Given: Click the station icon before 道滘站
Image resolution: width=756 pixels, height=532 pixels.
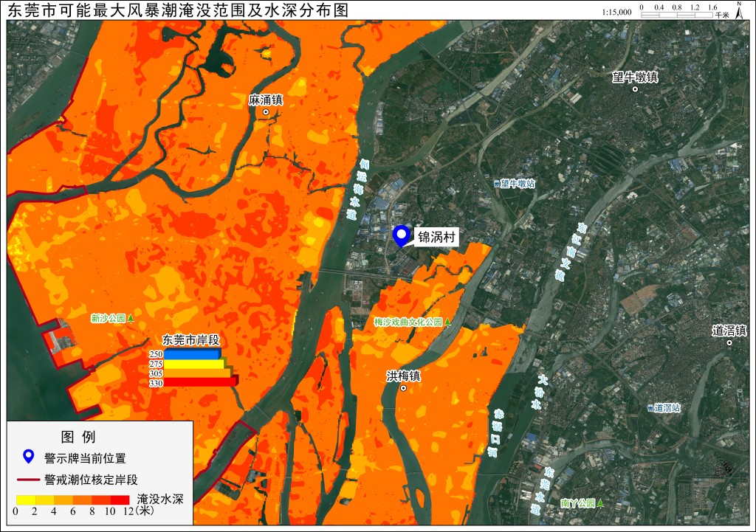Looking at the screenshot, I should 650,408.
